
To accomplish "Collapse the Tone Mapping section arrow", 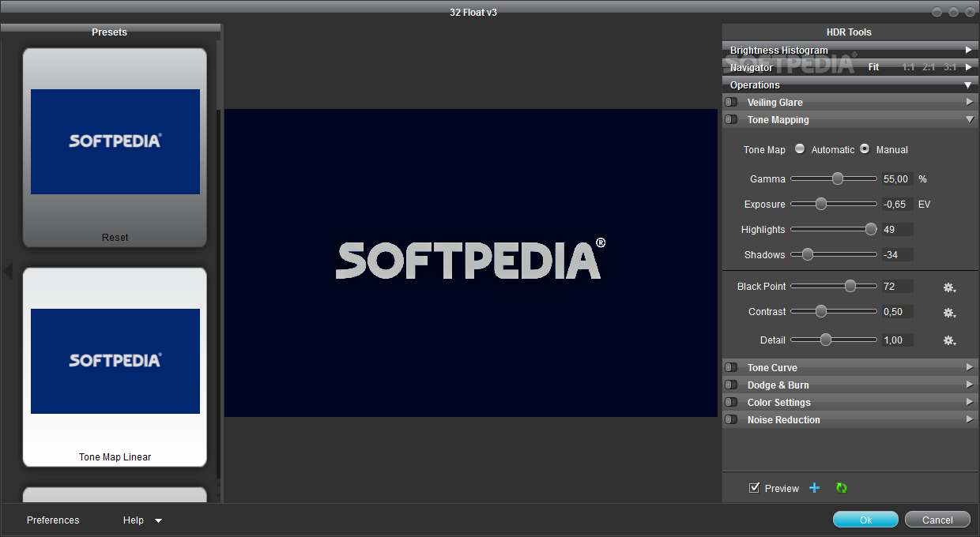I will click(969, 120).
